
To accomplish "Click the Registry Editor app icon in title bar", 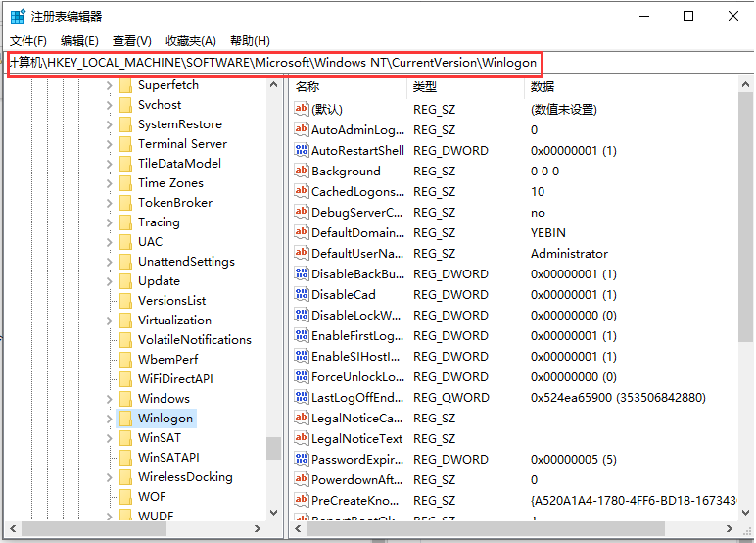I will coord(18,17).
